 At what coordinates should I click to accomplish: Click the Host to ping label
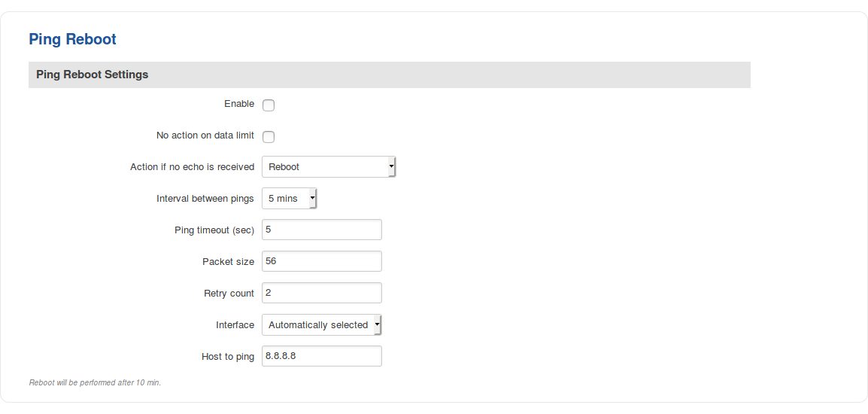pyautogui.click(x=228, y=357)
